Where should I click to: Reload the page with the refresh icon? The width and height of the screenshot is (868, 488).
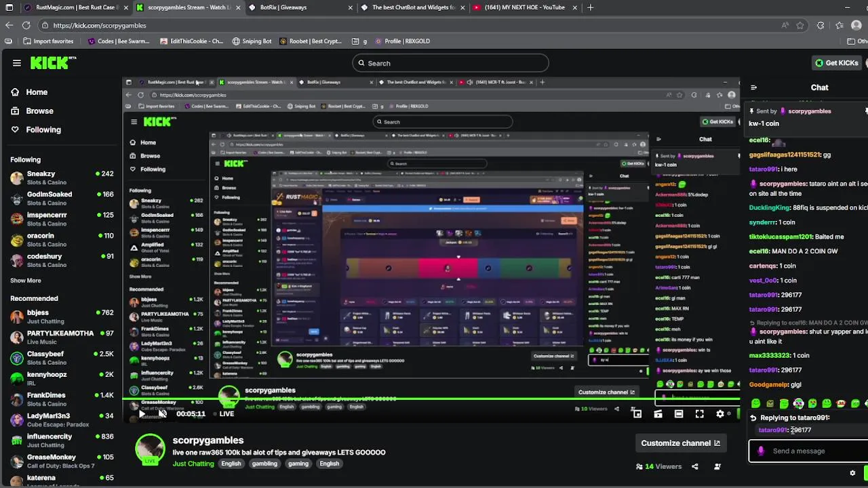[x=26, y=25]
